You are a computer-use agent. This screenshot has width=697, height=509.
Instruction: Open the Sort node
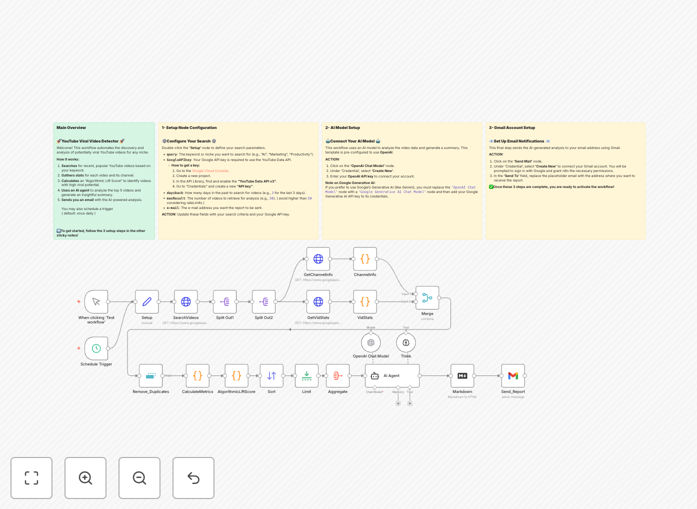click(x=272, y=376)
